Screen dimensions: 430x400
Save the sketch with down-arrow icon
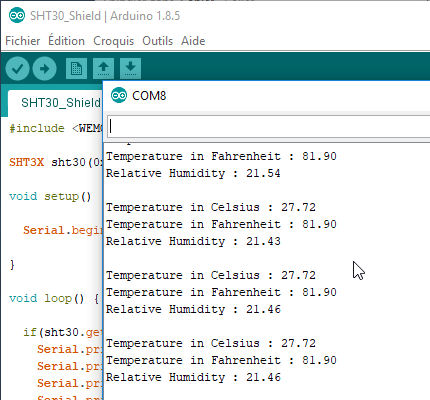tap(130, 69)
